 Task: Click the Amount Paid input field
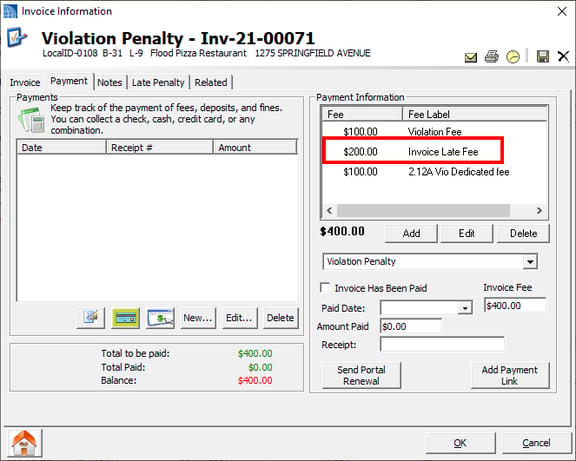click(411, 326)
